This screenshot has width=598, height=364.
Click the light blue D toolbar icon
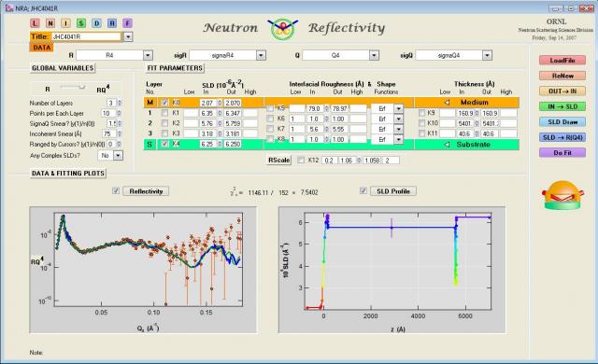point(96,23)
